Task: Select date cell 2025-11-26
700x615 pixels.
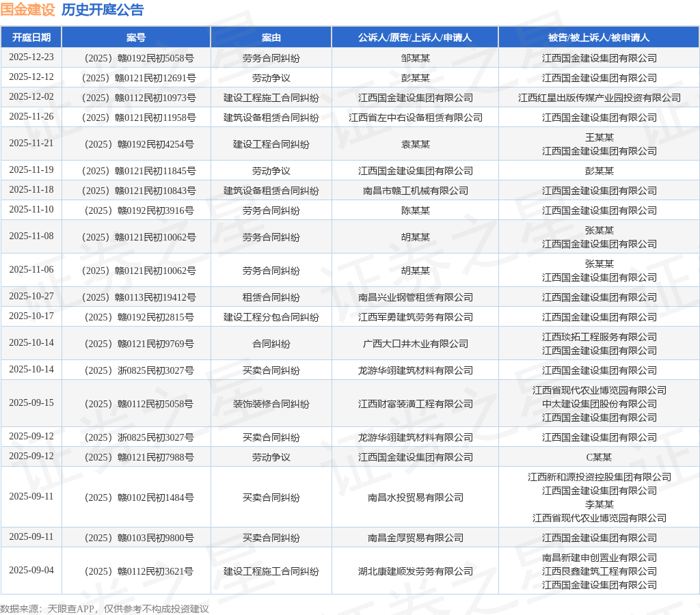Action: 31,116
